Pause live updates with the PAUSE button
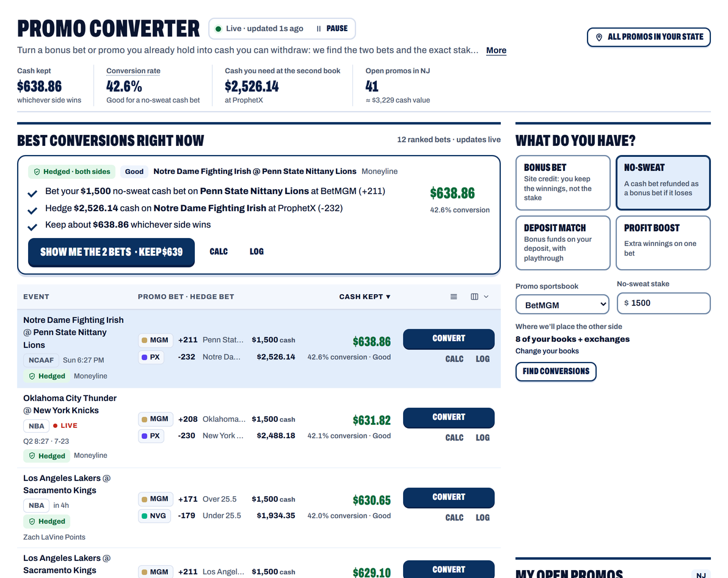 click(332, 28)
